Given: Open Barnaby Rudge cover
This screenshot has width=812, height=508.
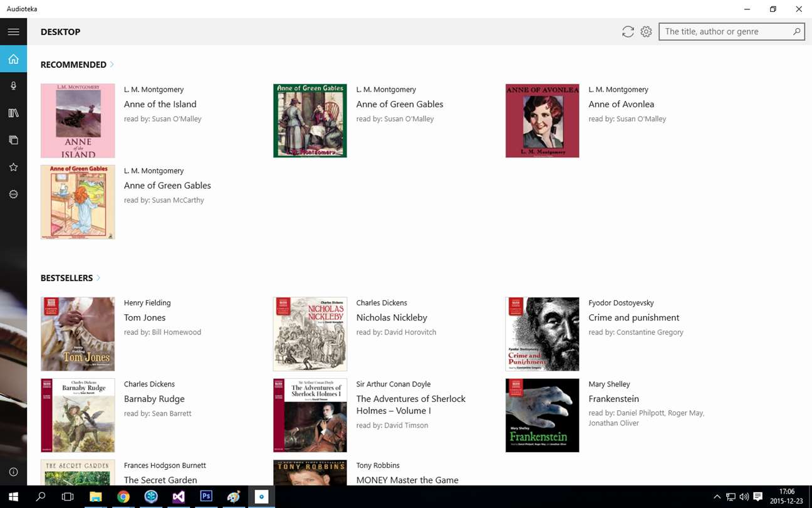Looking at the screenshot, I should coord(78,415).
